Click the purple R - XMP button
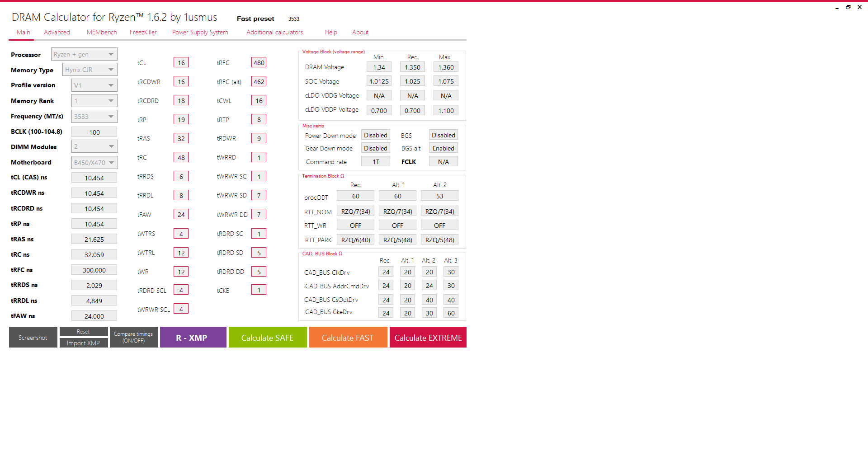 [x=193, y=338]
